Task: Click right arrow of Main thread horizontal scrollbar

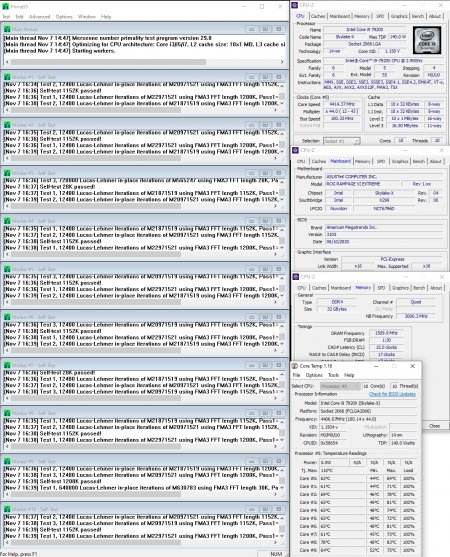Action: tap(282, 62)
